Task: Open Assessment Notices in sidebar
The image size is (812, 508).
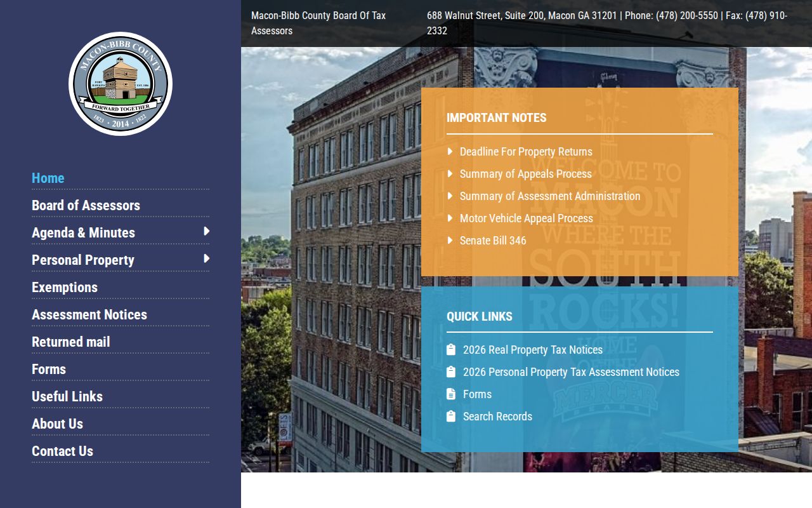Action: coord(89,315)
